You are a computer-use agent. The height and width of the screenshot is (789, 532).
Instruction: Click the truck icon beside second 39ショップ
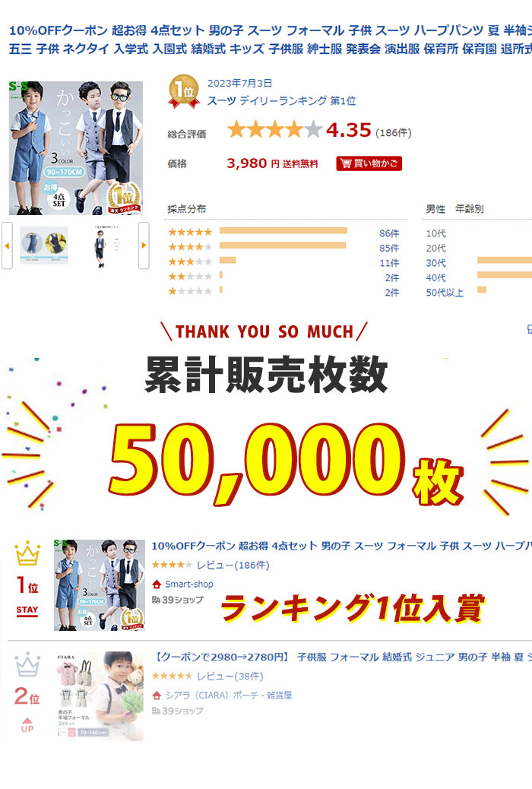pyautogui.click(x=156, y=711)
